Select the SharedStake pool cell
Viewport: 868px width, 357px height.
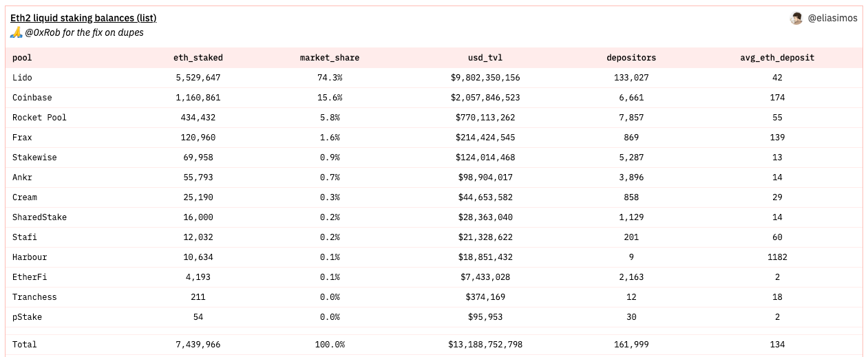39,217
